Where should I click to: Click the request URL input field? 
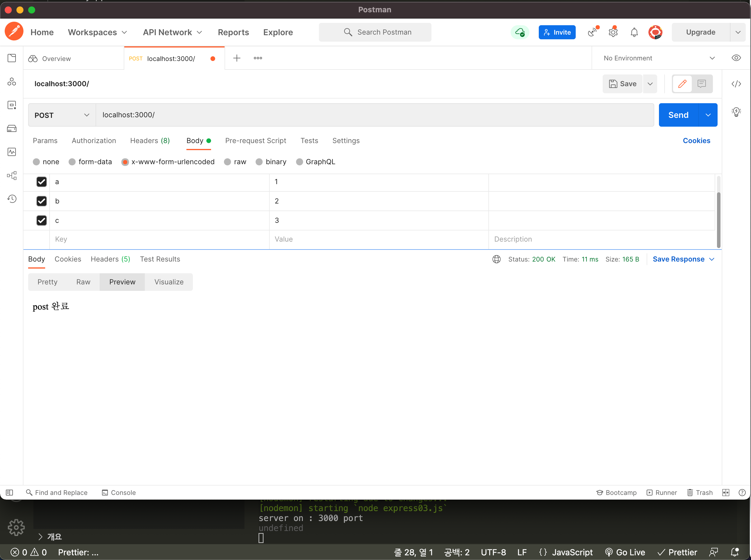375,115
